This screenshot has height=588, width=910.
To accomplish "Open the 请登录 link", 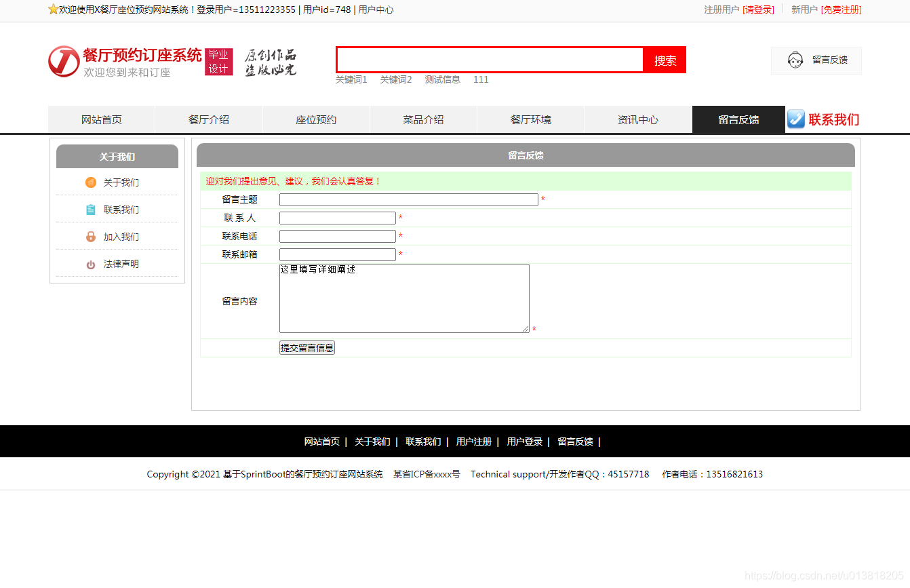I will click(759, 10).
